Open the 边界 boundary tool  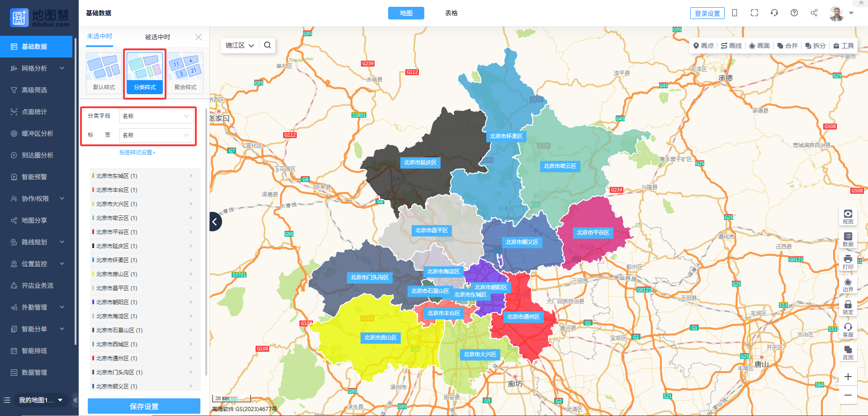pyautogui.click(x=848, y=285)
